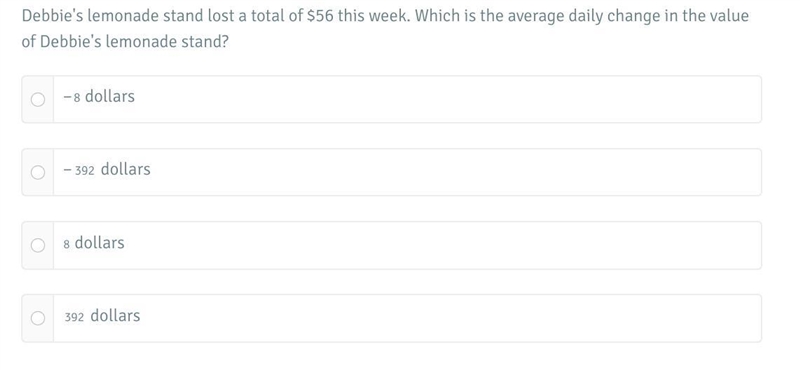Image resolution: width=800 pixels, height=370 pixels.
Task: Click the "−8 dollars" answer text
Action: [99, 96]
